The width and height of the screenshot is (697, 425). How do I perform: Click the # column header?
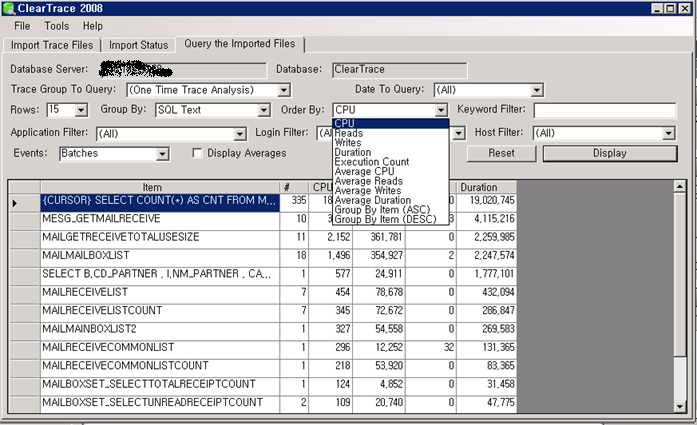click(x=294, y=187)
